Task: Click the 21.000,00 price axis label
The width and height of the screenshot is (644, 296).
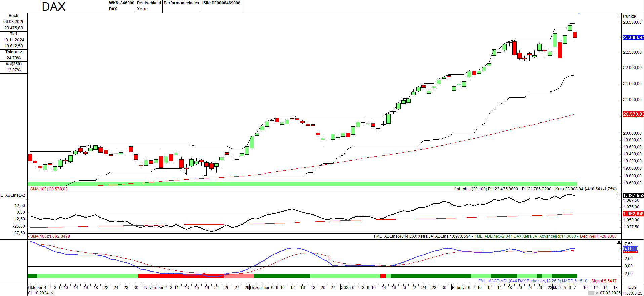Action: pos(632,100)
